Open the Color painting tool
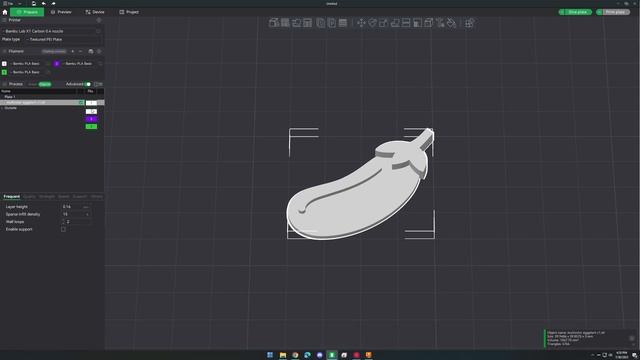Image resolution: width=640 pixels, height=360 pixels. point(451,23)
